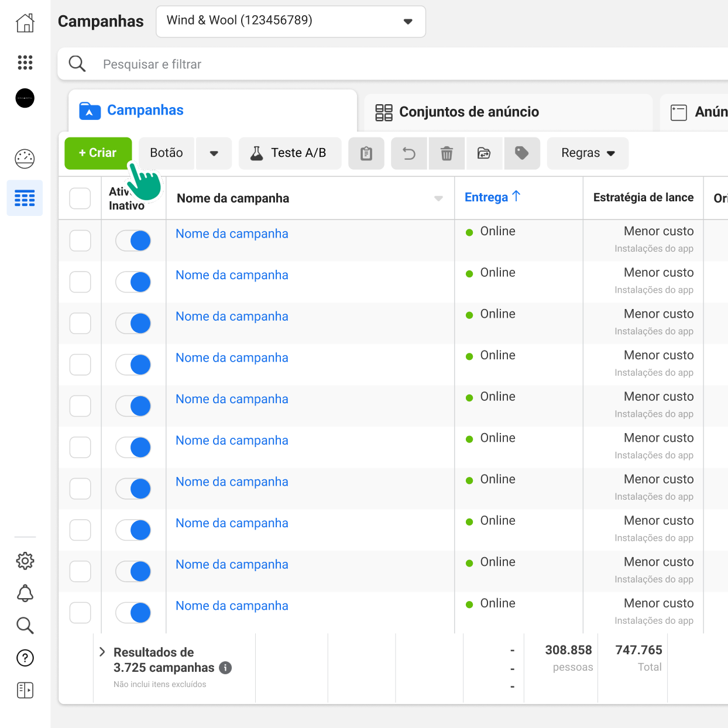Check the first campaign row checkbox
Viewport: 728px width, 728px height.
coord(80,241)
